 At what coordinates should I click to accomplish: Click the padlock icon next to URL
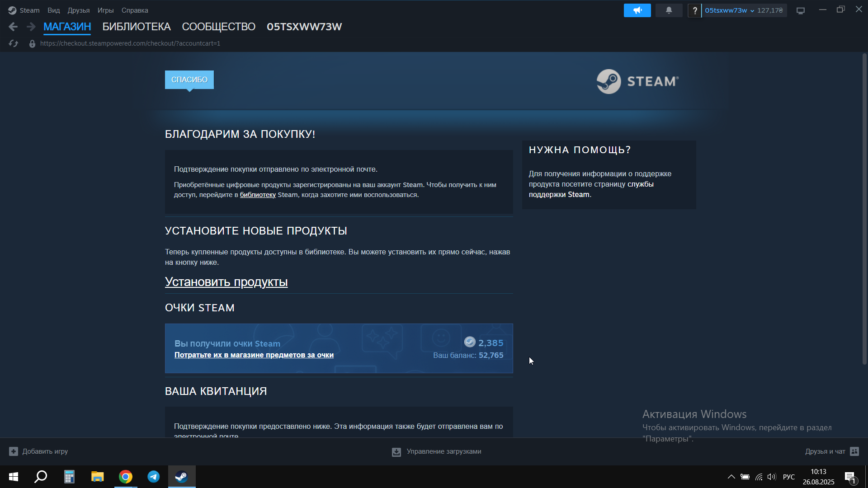pos(32,44)
